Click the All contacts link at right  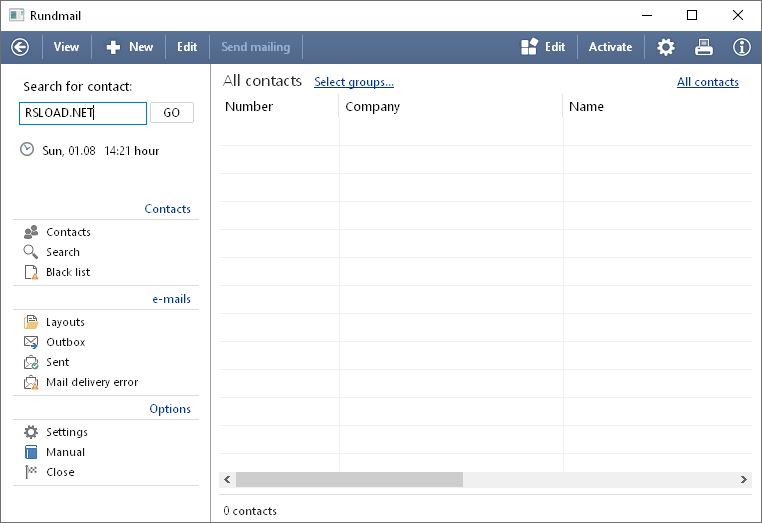(708, 82)
